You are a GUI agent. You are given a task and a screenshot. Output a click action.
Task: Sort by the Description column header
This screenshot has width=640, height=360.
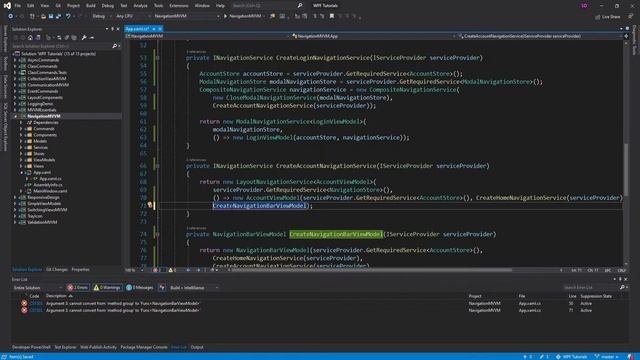coord(56,296)
